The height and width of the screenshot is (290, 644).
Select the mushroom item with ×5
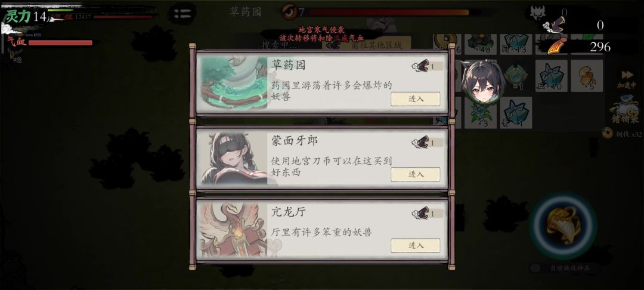[x=587, y=76]
